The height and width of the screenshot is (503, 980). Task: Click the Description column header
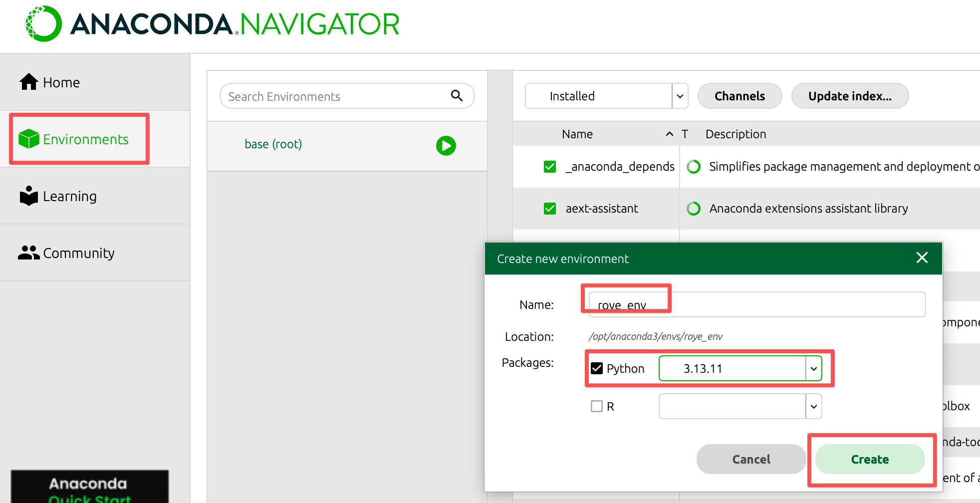coord(735,134)
